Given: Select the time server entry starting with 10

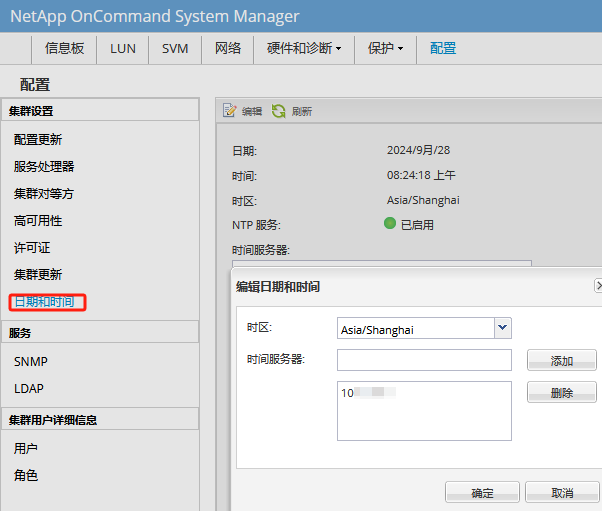Looking at the screenshot, I should coord(369,393).
